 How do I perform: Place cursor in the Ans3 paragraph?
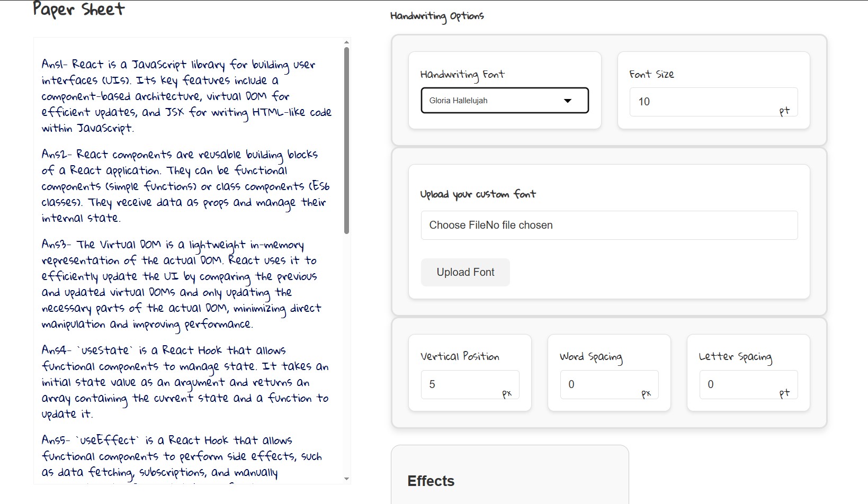coord(180,284)
